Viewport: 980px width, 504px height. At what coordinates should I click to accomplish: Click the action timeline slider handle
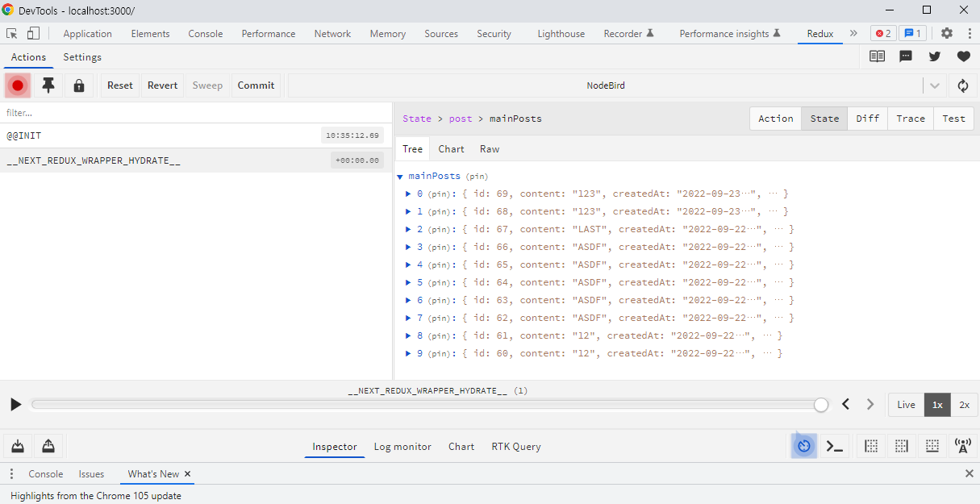click(821, 405)
